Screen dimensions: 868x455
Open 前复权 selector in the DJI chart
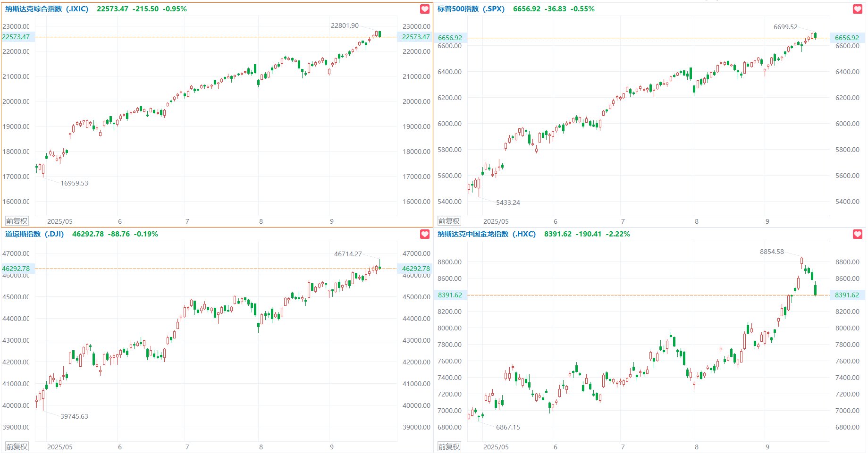click(x=17, y=447)
